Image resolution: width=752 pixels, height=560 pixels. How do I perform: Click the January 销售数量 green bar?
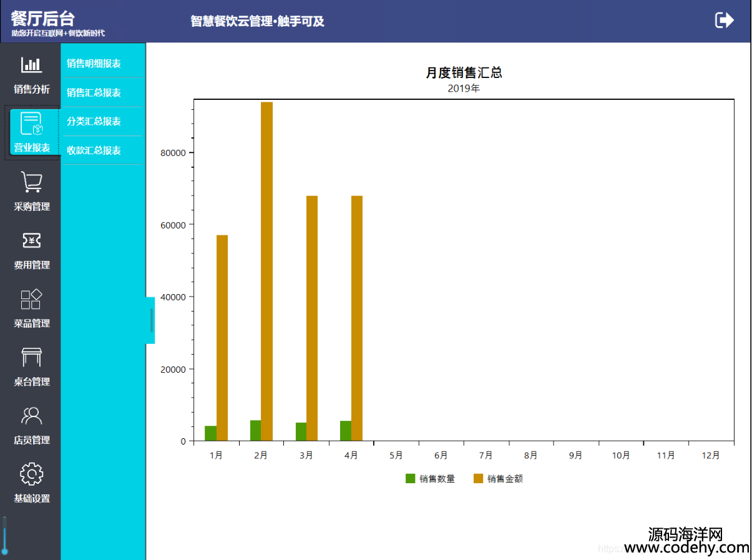point(210,433)
